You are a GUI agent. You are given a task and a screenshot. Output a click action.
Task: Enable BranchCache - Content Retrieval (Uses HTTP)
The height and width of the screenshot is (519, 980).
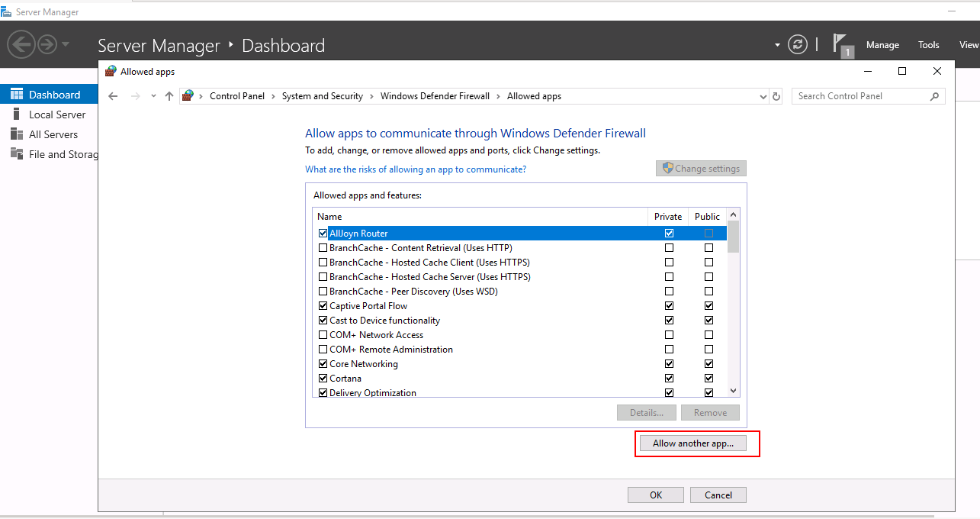[x=323, y=248]
